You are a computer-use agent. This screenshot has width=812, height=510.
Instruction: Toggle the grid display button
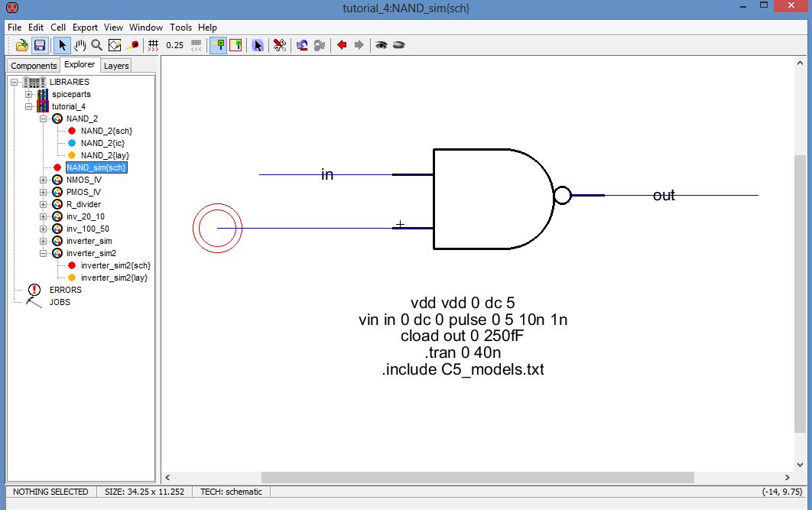tap(153, 45)
